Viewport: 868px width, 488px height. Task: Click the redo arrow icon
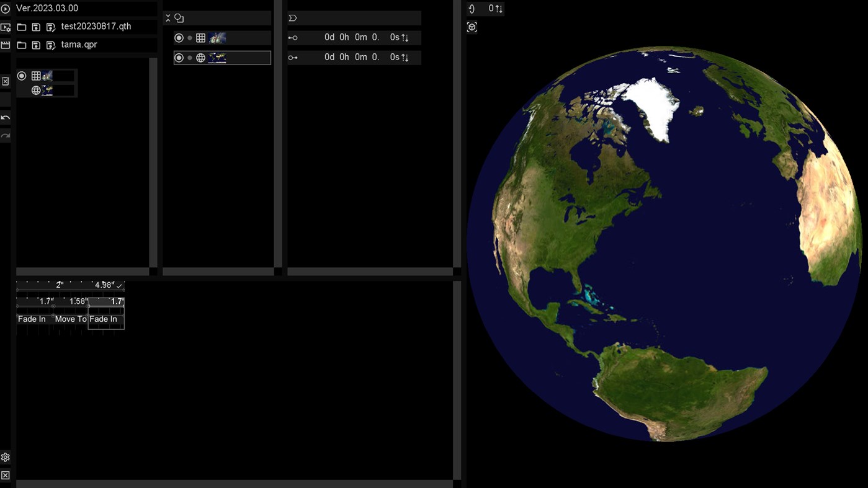coord(6,135)
